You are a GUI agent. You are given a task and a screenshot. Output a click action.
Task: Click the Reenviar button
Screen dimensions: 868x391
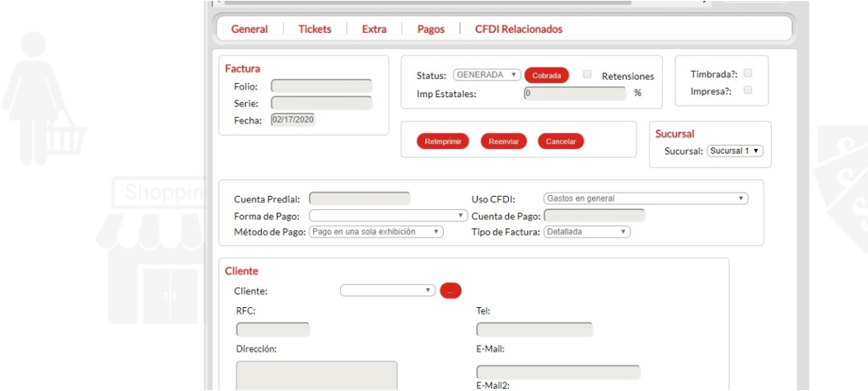coord(502,141)
